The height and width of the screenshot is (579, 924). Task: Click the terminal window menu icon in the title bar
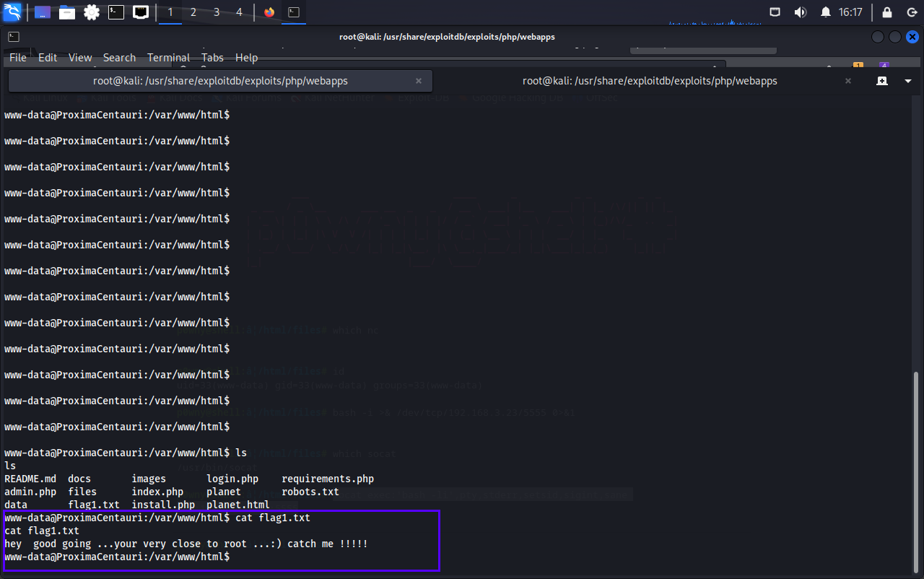tap(14, 37)
